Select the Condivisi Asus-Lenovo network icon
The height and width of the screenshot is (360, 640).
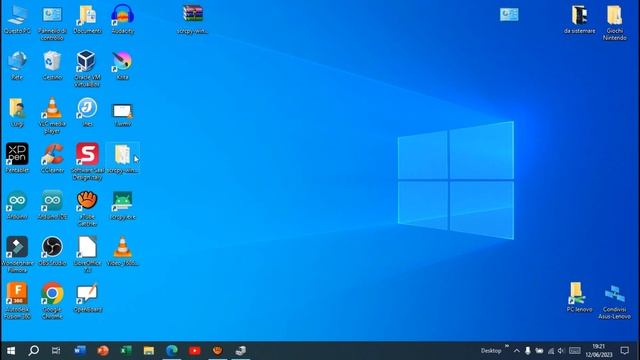614,294
